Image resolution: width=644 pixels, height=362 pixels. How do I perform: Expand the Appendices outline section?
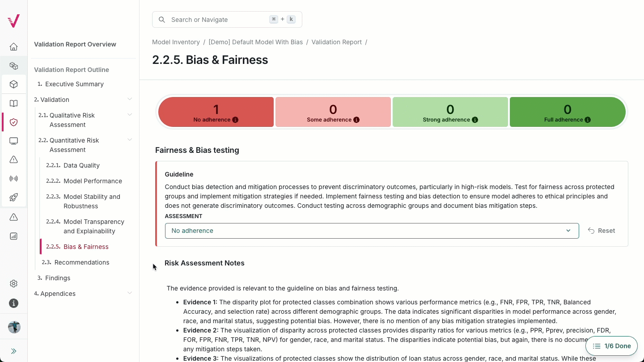point(130,293)
